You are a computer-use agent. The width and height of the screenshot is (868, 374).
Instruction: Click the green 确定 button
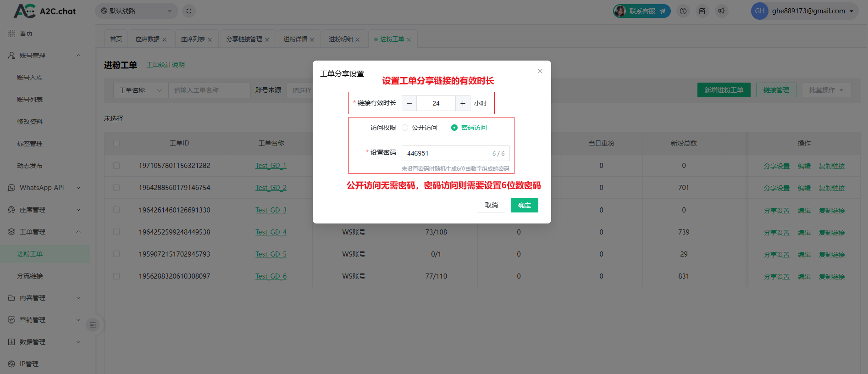point(524,205)
